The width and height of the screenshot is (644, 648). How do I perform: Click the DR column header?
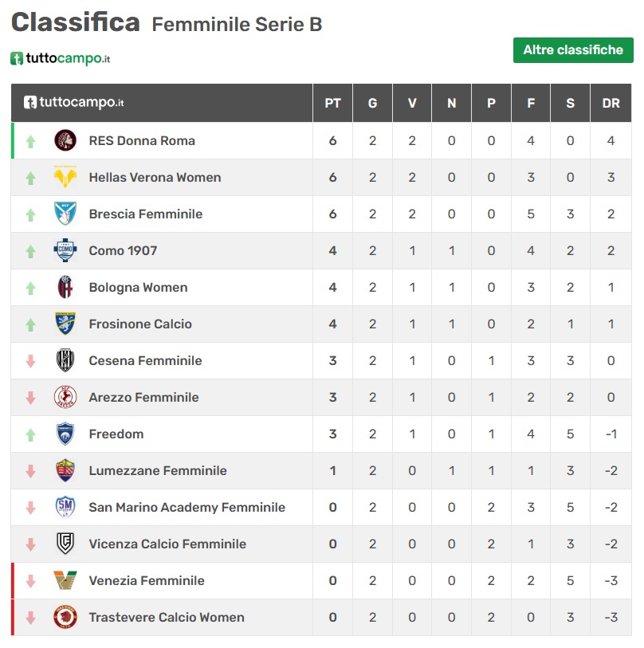[x=611, y=103]
